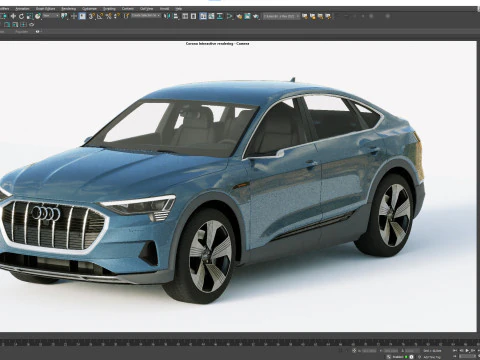The image size is (480, 360).
Task: Select the Select and Rotate tool
Action: click(x=21, y=16)
